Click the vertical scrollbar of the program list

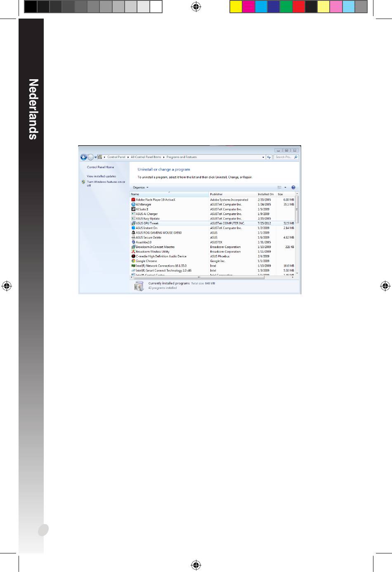click(297, 234)
